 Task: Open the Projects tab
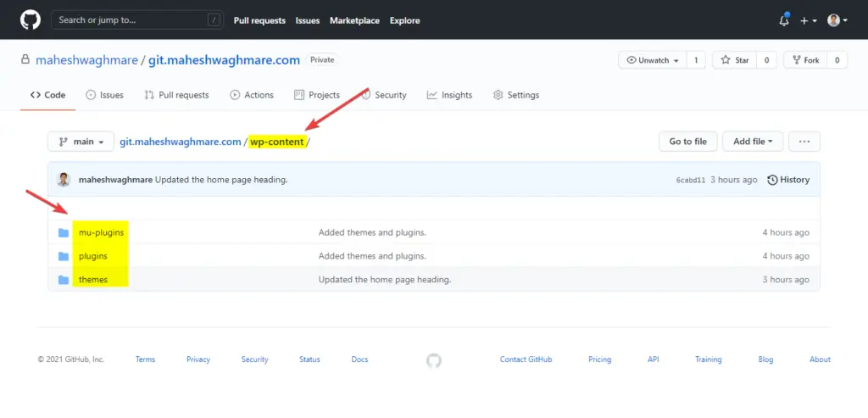point(317,95)
